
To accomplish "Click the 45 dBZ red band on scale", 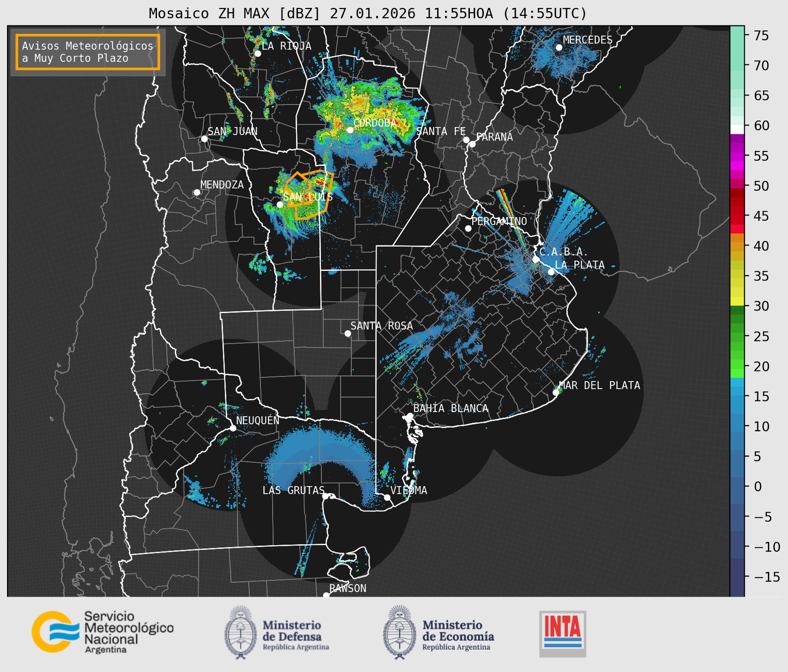I will 737,216.
